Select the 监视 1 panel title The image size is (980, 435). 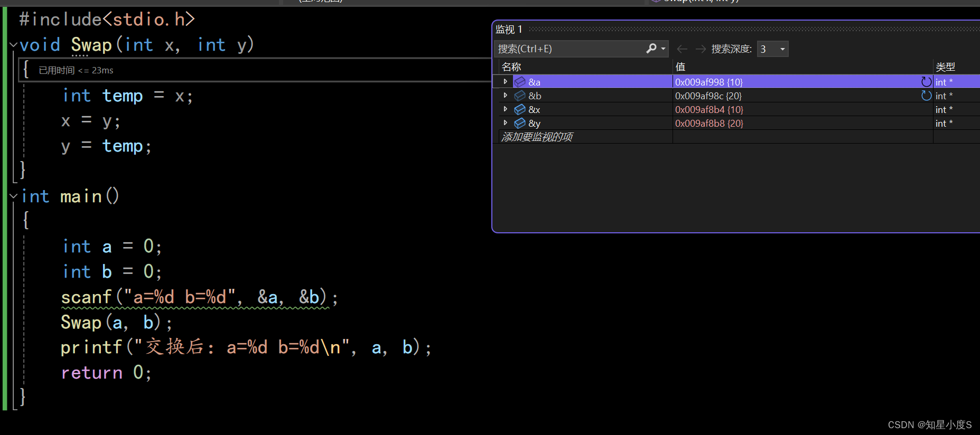(509, 30)
